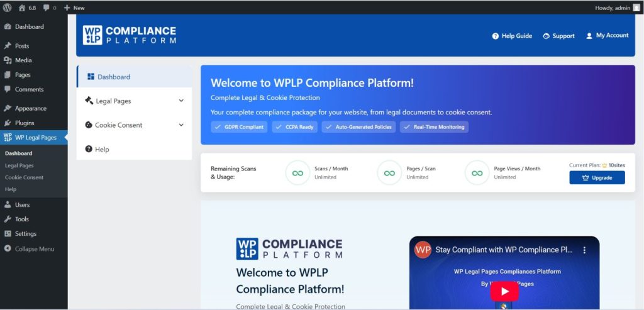The image size is (644, 310).
Task: Open the Support link
Action: 558,36
